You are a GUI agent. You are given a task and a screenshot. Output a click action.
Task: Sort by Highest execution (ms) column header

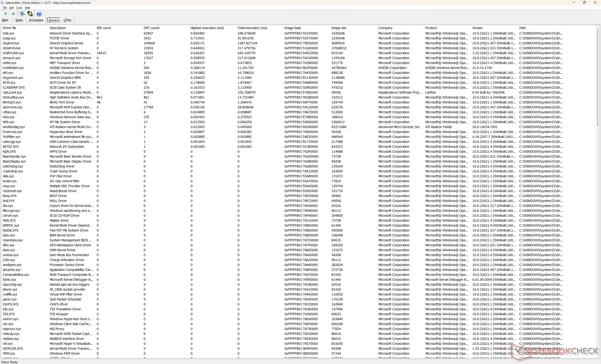[207, 28]
